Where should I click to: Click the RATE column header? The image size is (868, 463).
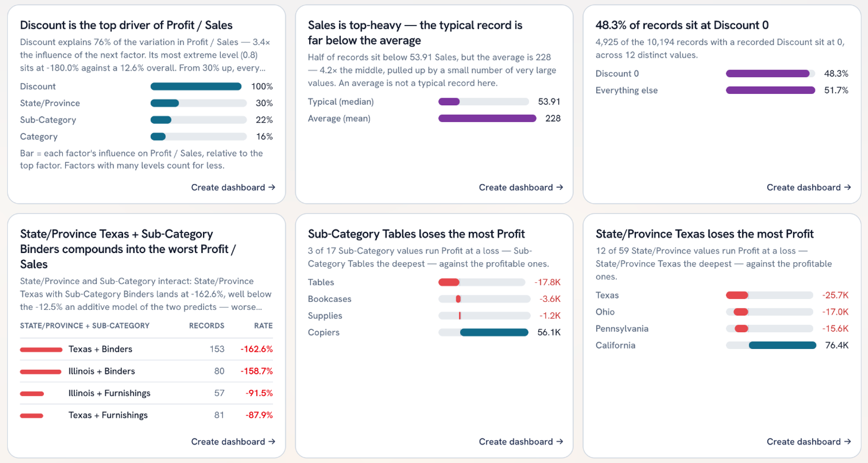tap(264, 326)
